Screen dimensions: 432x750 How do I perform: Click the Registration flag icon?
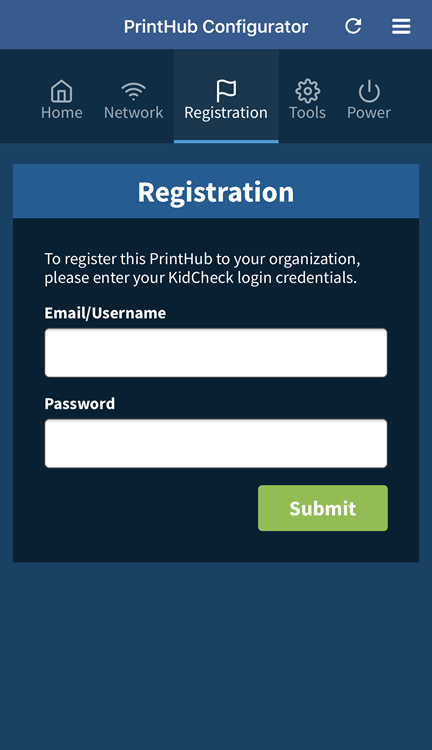coord(226,90)
